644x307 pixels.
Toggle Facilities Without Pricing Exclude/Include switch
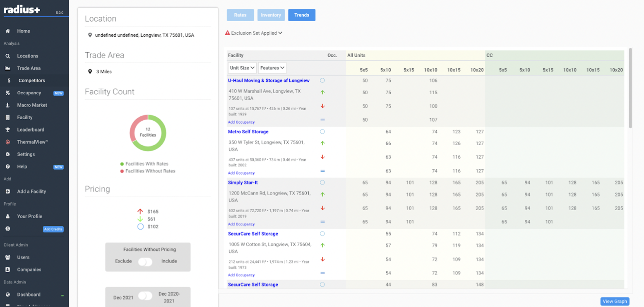[145, 261]
